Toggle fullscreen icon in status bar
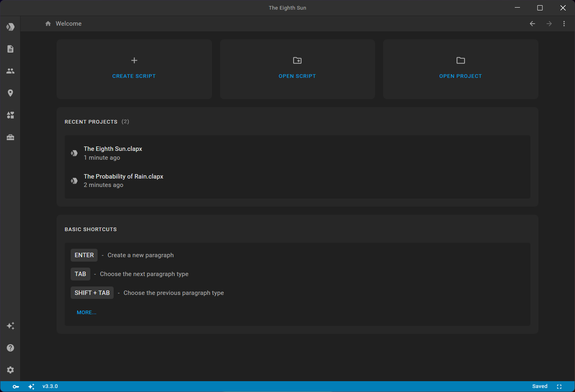This screenshot has width=575, height=392. (559, 387)
